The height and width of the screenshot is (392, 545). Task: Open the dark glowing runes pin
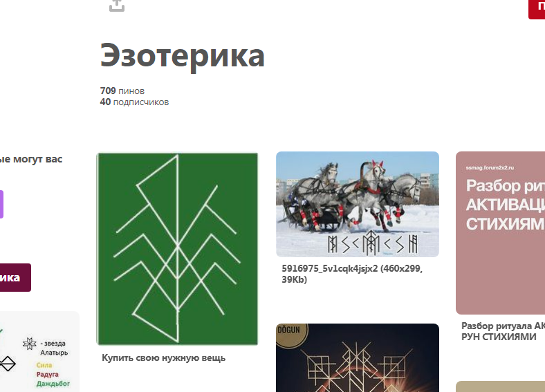coord(358,357)
